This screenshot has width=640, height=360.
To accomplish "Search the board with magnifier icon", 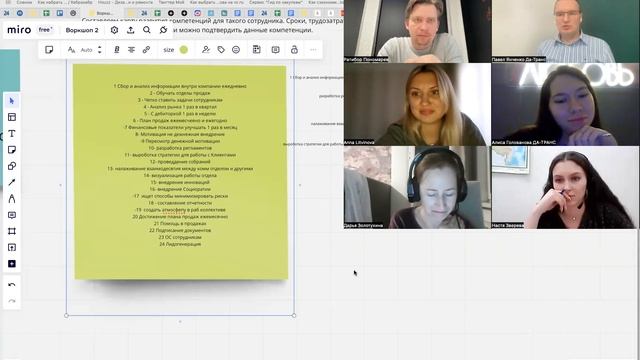I will pyautogui.click(x=147, y=30).
